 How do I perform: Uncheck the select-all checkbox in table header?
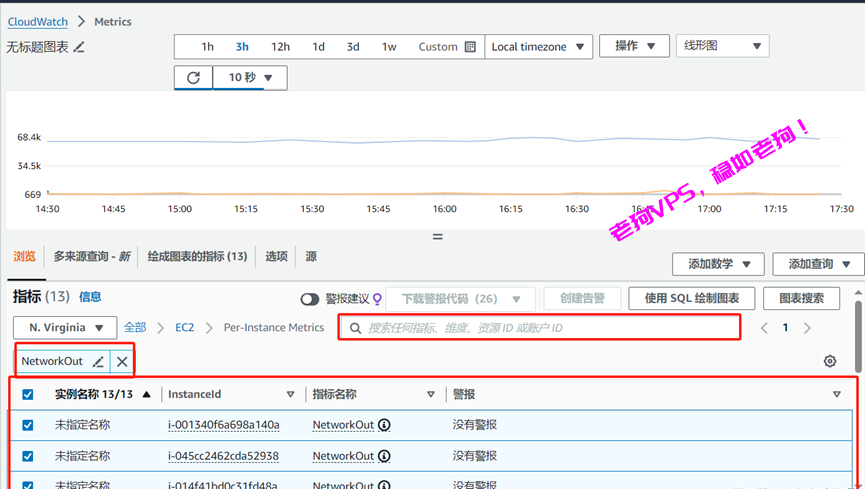point(28,395)
